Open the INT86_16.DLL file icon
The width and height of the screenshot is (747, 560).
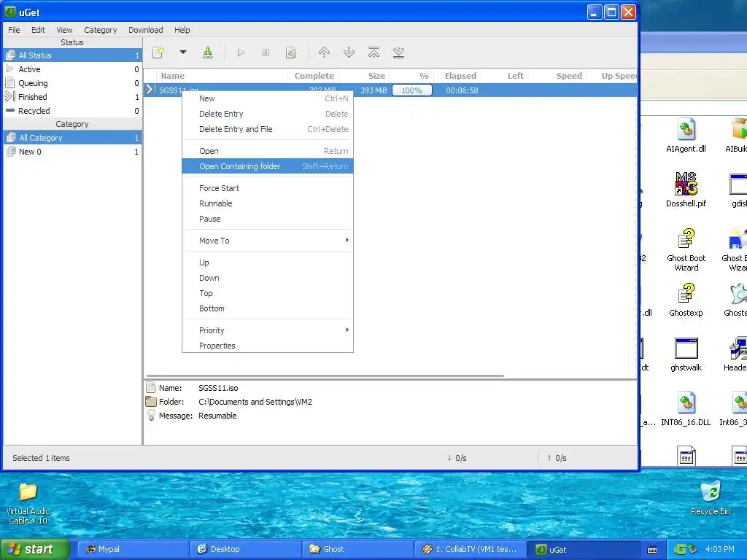(686, 409)
